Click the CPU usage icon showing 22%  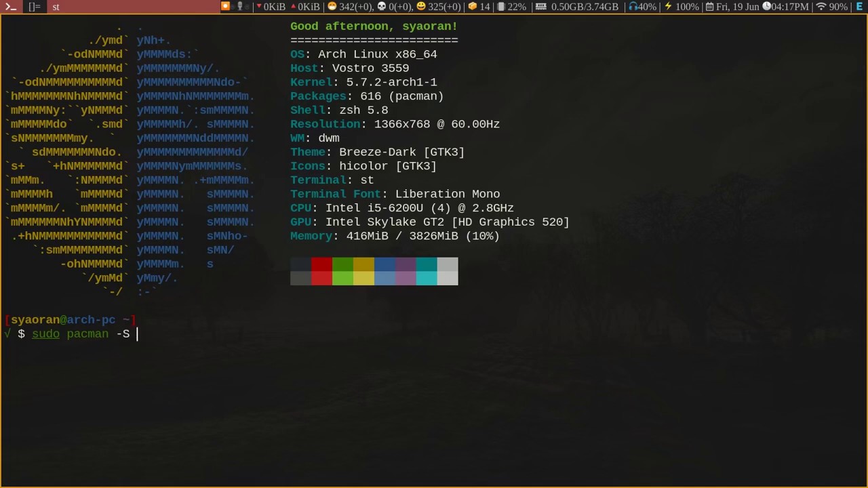[501, 7]
